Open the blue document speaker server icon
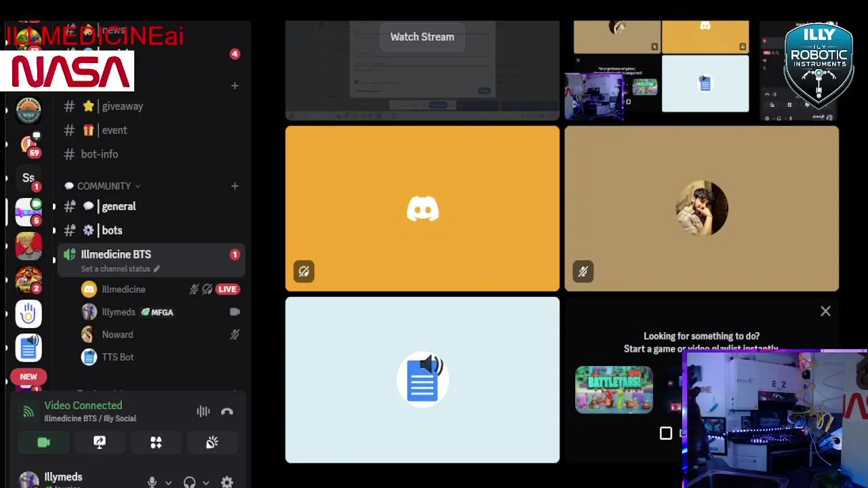This screenshot has height=488, width=868. [28, 348]
